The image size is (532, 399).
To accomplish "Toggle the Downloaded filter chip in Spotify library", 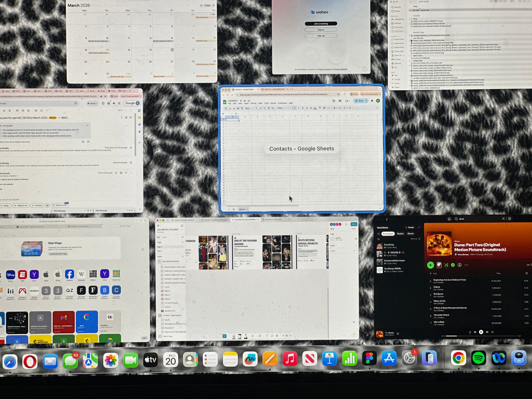I will coord(388,234).
